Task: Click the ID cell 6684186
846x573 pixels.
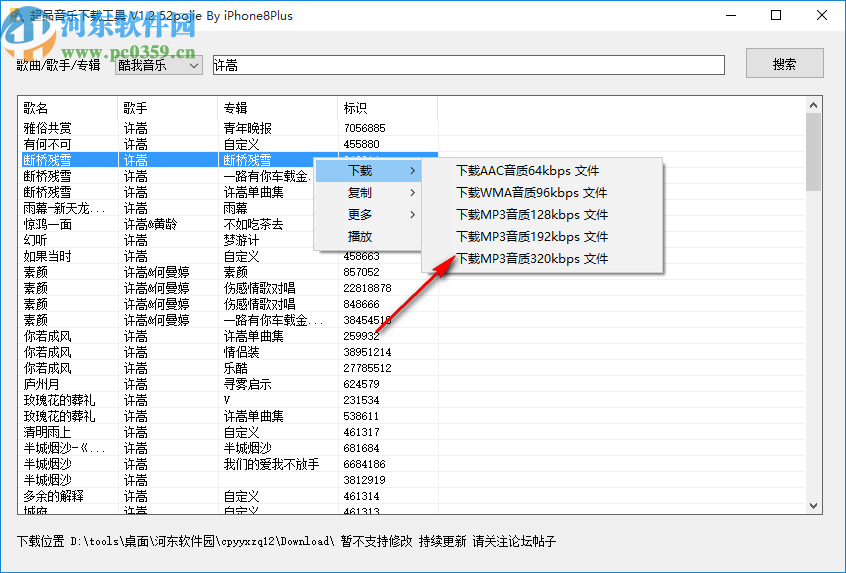Action: click(364, 465)
